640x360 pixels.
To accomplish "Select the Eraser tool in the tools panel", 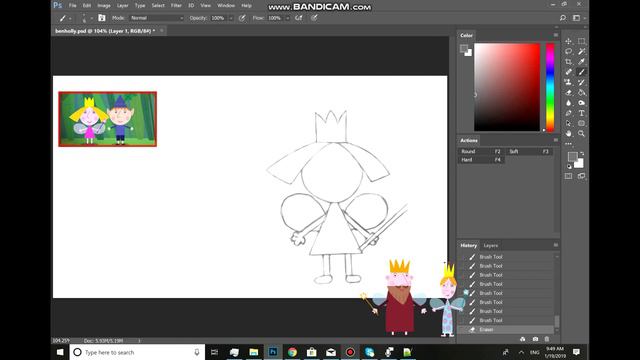I will (x=568, y=93).
